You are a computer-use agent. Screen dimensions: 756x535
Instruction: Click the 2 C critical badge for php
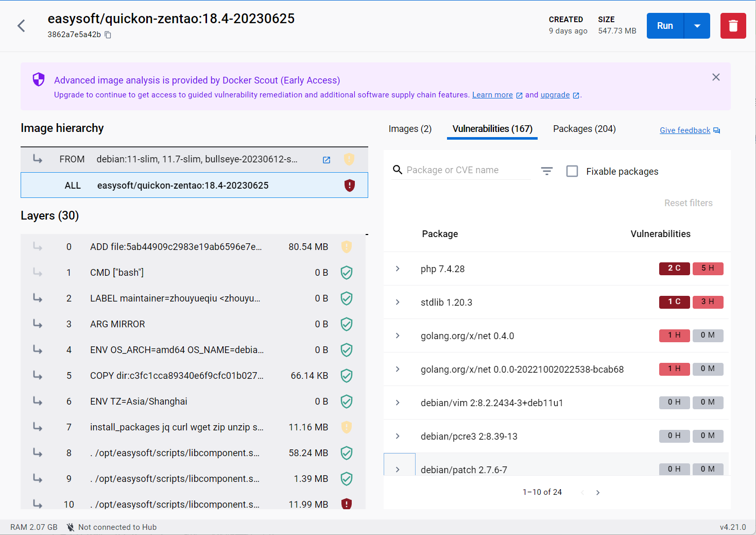pyautogui.click(x=675, y=269)
